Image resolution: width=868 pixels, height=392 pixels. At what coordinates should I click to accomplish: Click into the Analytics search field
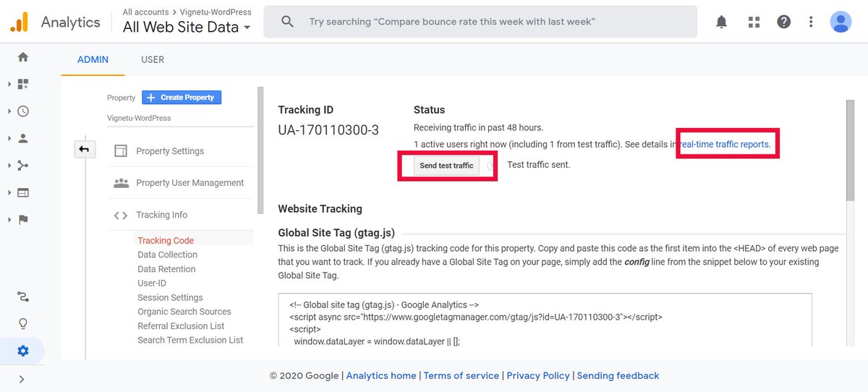pyautogui.click(x=480, y=22)
